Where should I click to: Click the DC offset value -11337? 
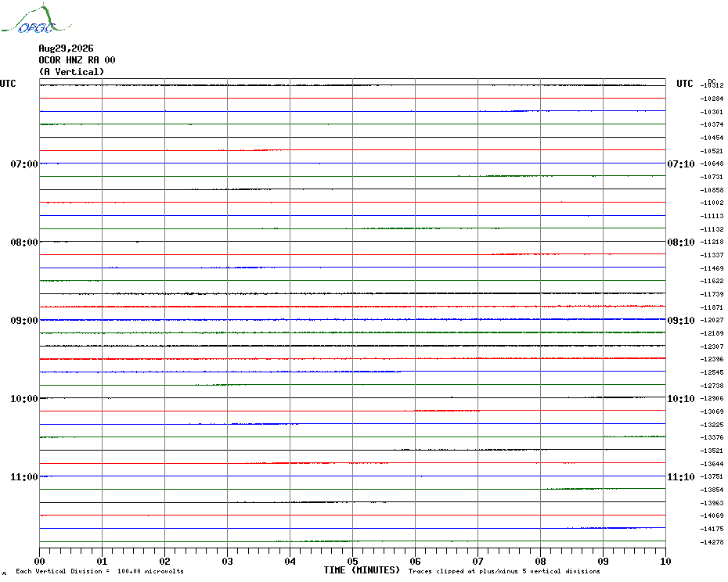pyautogui.click(x=712, y=255)
